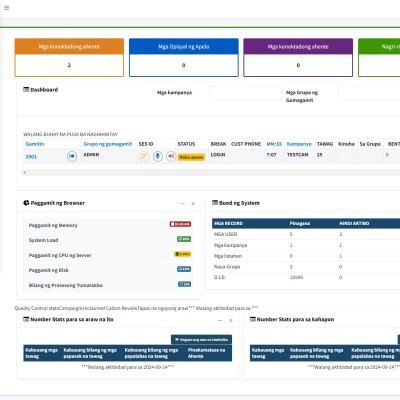The image size is (400, 400).
Task: Open agent 2901 link
Action: (x=31, y=157)
